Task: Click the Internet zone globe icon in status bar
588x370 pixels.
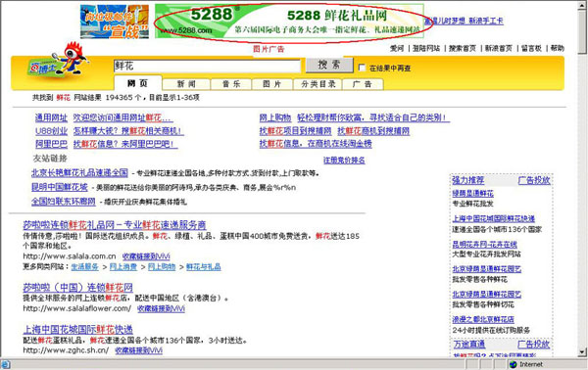Action: [x=513, y=364]
